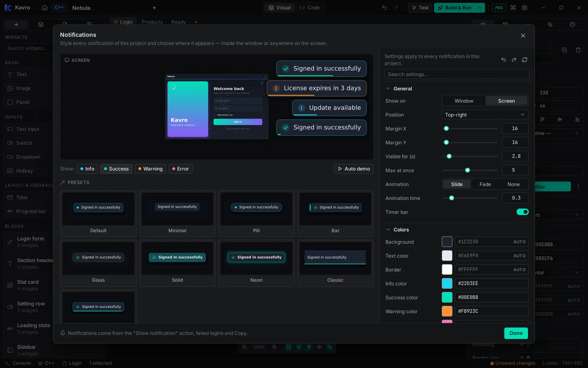Zoom out with the magnifier minus icon

(x=244, y=347)
